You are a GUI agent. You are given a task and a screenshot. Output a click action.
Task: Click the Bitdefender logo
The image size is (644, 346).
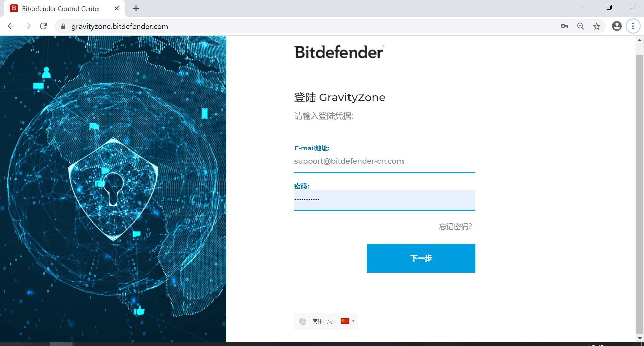(339, 52)
